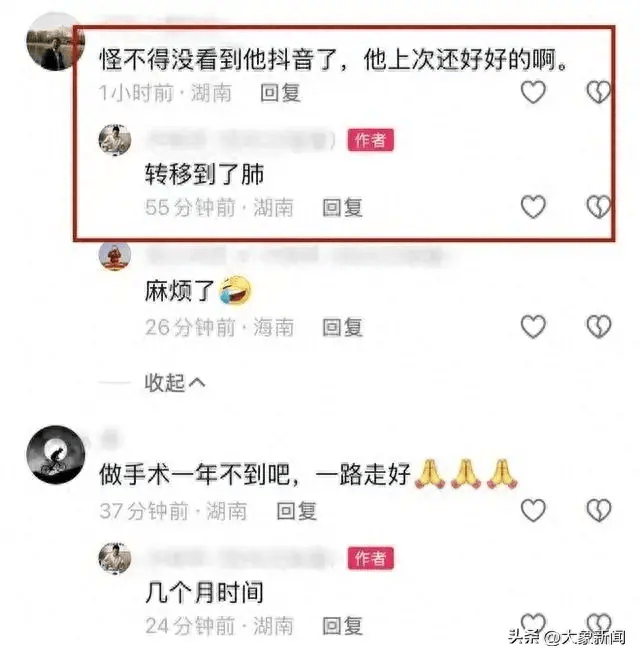Collapse replies with 收起 chevron
This screenshot has height=659, width=640.
(x=174, y=382)
